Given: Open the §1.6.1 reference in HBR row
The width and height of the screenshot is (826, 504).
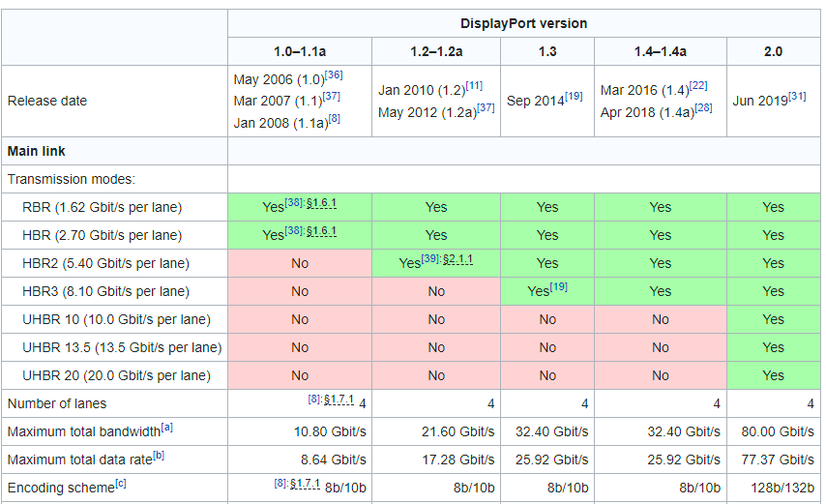Looking at the screenshot, I should click(x=321, y=231).
